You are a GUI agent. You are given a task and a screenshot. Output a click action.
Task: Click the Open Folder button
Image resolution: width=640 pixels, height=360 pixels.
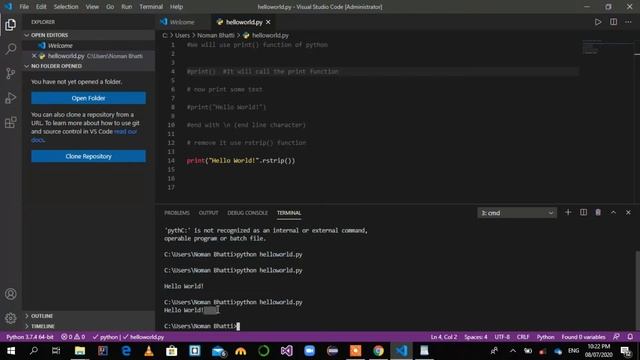click(x=88, y=98)
